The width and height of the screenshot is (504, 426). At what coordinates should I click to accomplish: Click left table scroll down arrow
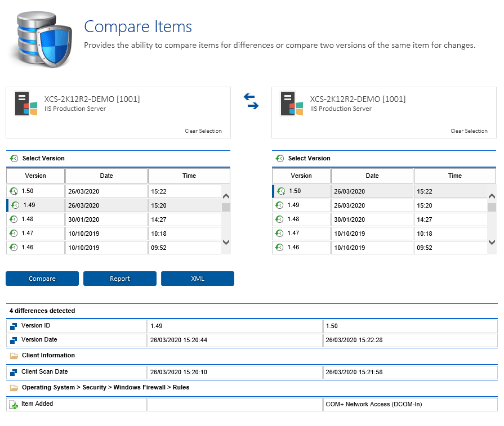226,242
